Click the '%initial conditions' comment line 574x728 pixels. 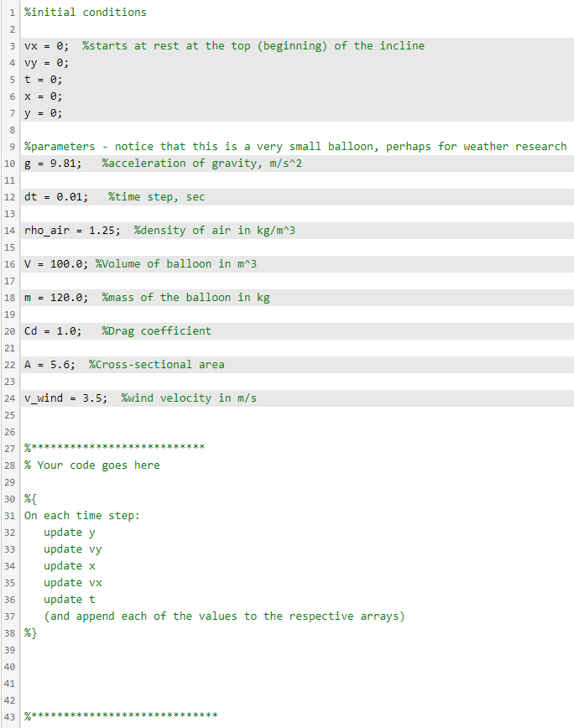tap(86, 13)
